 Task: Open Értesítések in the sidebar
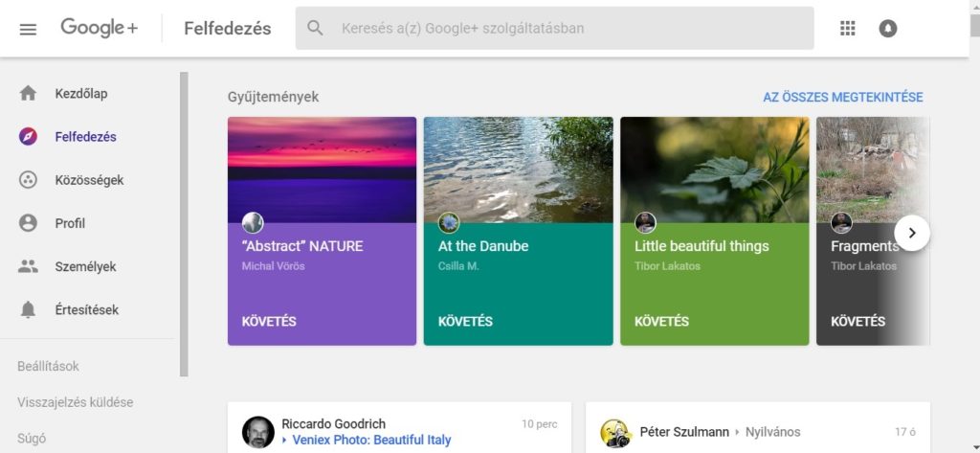click(86, 310)
